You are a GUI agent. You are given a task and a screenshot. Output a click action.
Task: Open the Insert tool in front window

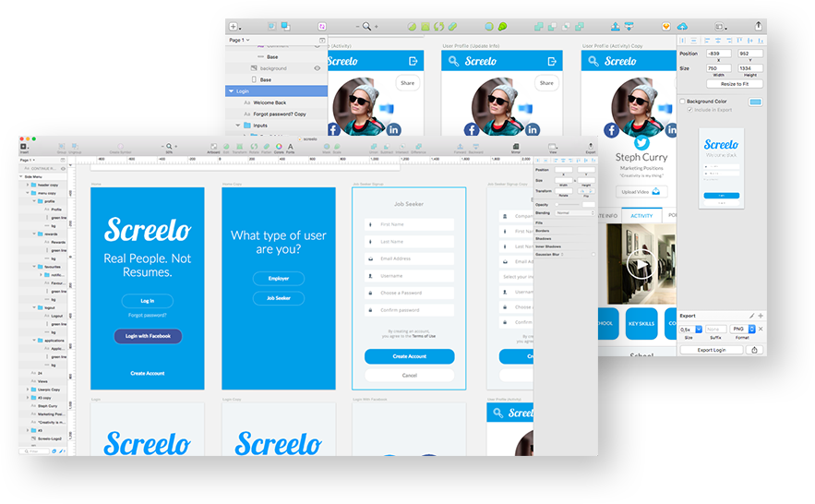tap(23, 147)
